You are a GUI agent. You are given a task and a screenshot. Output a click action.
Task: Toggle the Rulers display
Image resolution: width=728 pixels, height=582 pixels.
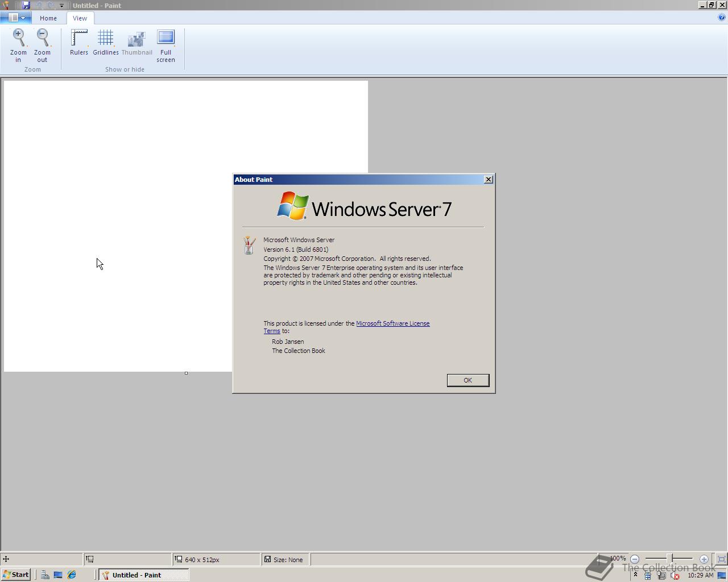click(x=79, y=43)
